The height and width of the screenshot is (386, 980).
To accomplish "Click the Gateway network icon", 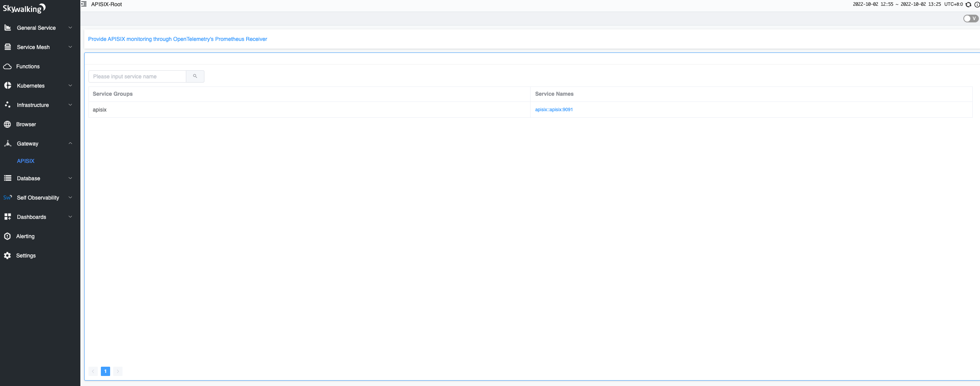I will (x=8, y=144).
